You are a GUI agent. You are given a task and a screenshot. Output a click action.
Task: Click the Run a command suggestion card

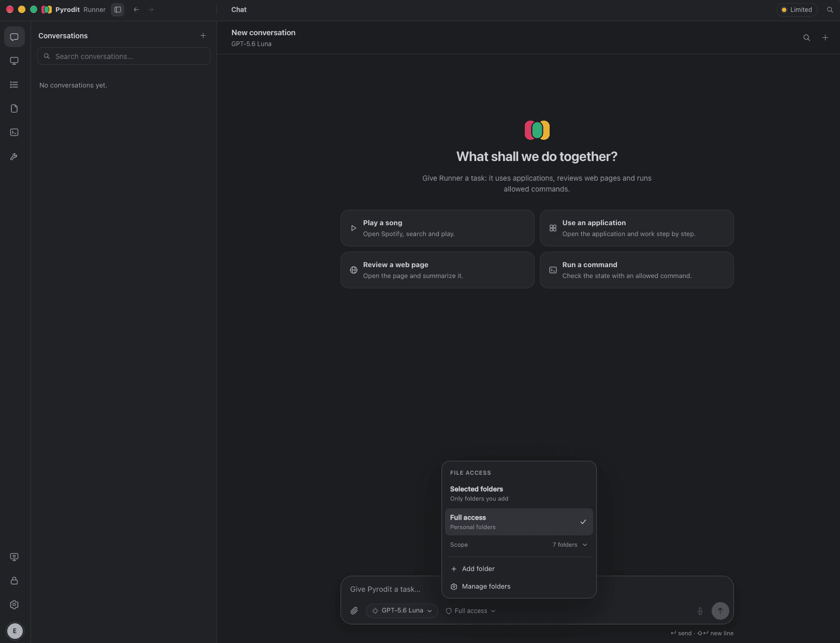[x=637, y=270]
